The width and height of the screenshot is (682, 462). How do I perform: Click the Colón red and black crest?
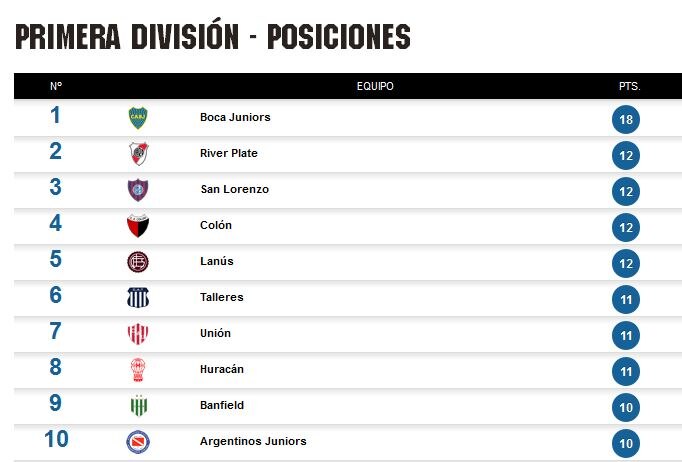138,226
